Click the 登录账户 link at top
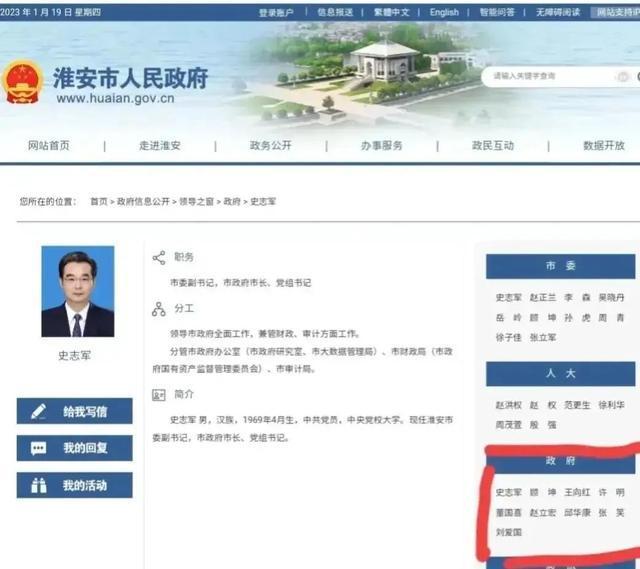 pyautogui.click(x=277, y=13)
